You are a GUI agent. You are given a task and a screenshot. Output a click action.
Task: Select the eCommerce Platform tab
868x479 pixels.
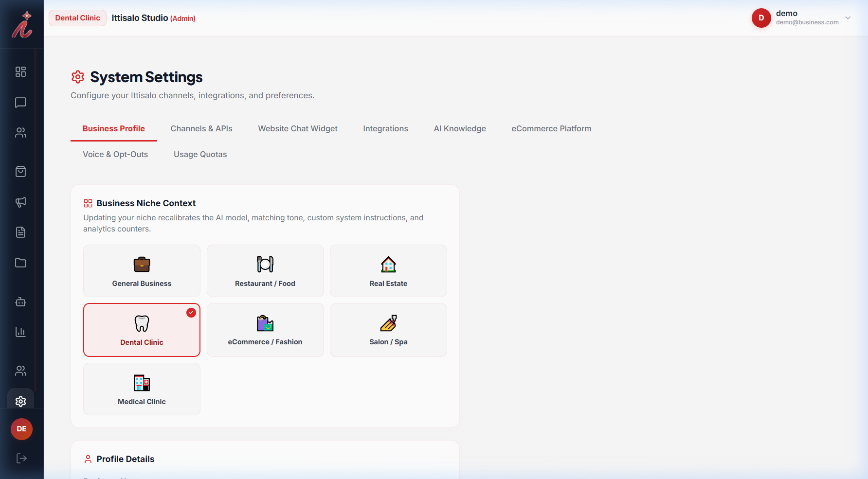click(x=551, y=128)
